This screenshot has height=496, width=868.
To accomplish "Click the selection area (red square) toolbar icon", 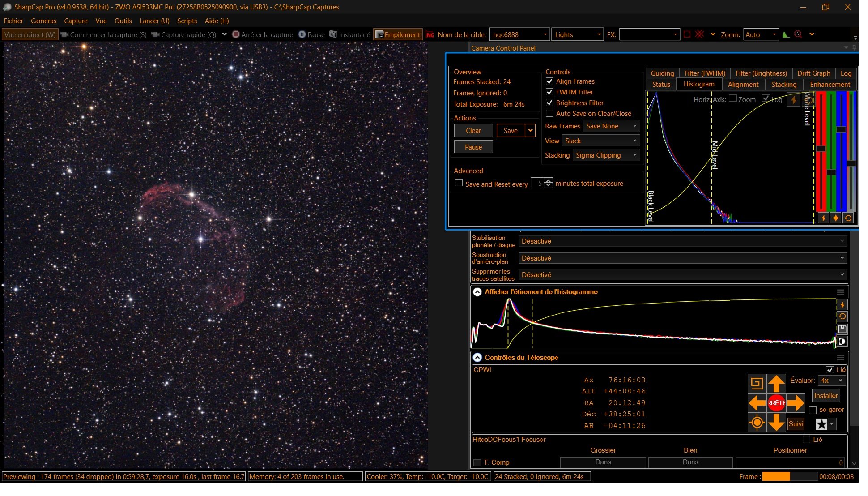I will pyautogui.click(x=687, y=34).
